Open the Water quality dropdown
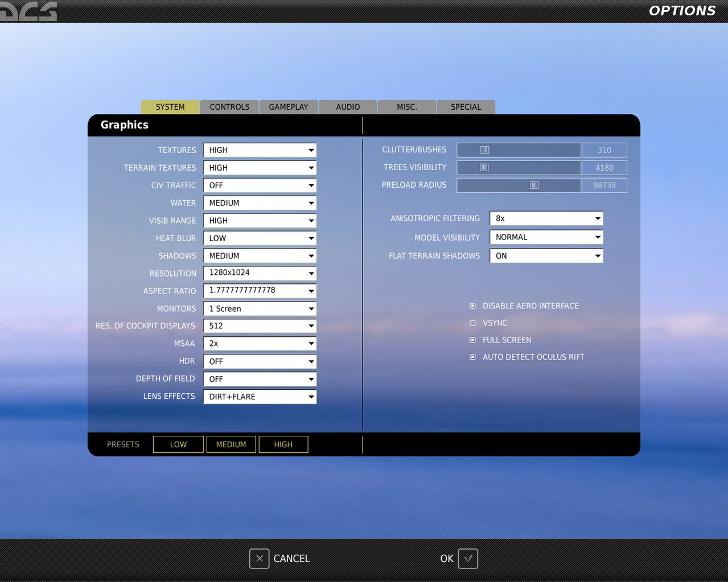Viewport: 728px width, 582px height. point(260,203)
